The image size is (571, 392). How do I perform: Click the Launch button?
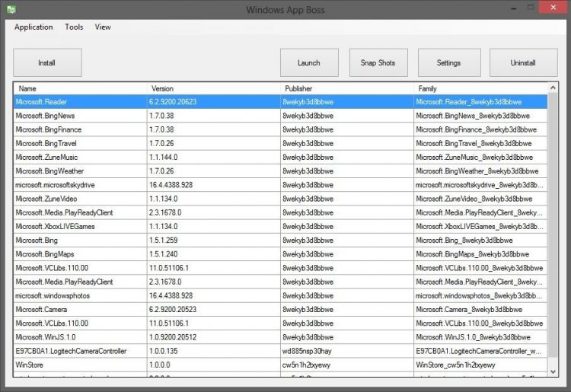point(309,62)
